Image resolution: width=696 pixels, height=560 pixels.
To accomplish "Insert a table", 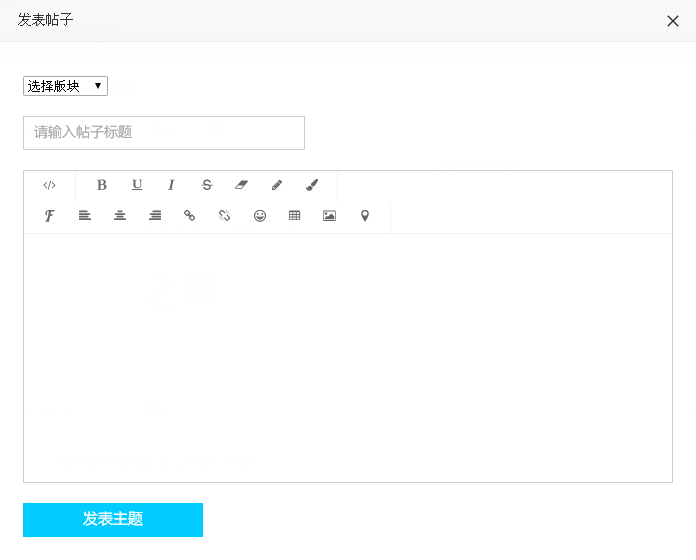I will 295,216.
